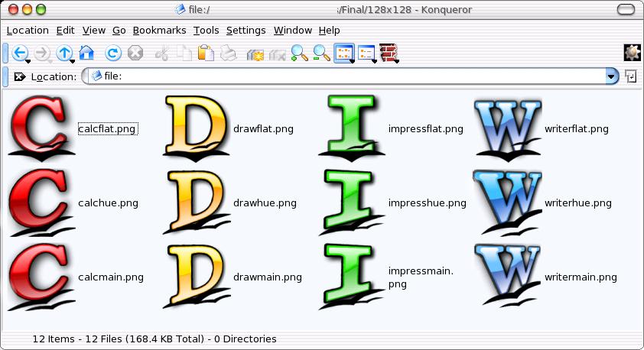The height and width of the screenshot is (350, 644).
Task: Select the drawflat.png thumbnail
Action: (197, 128)
